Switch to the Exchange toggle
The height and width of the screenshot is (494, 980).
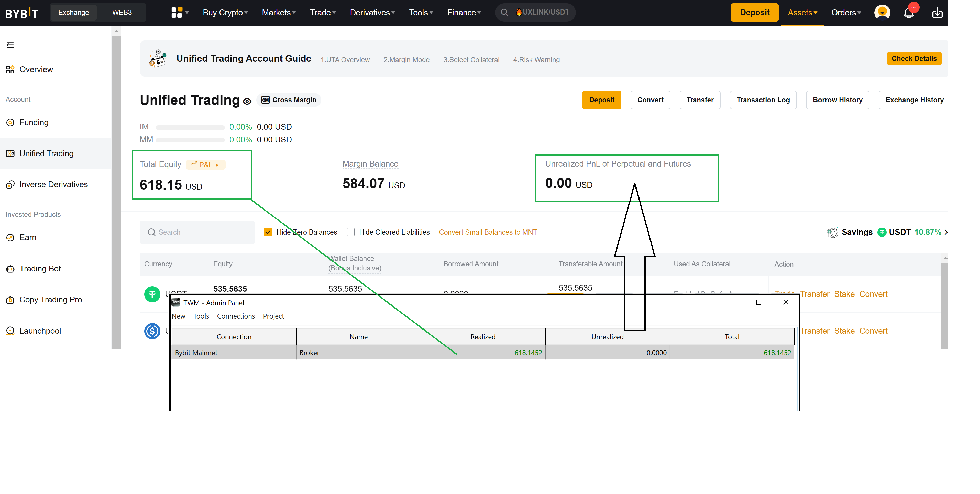coord(73,13)
